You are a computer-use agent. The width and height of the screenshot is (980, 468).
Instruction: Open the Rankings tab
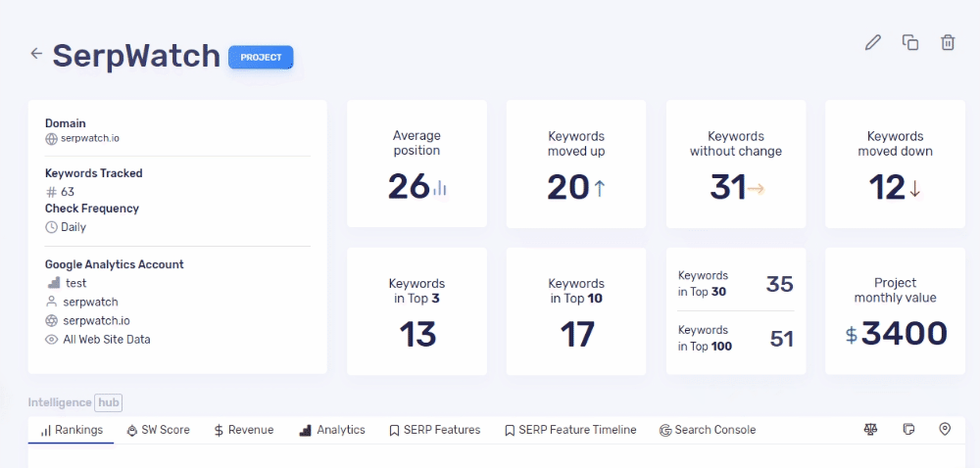[x=72, y=430]
